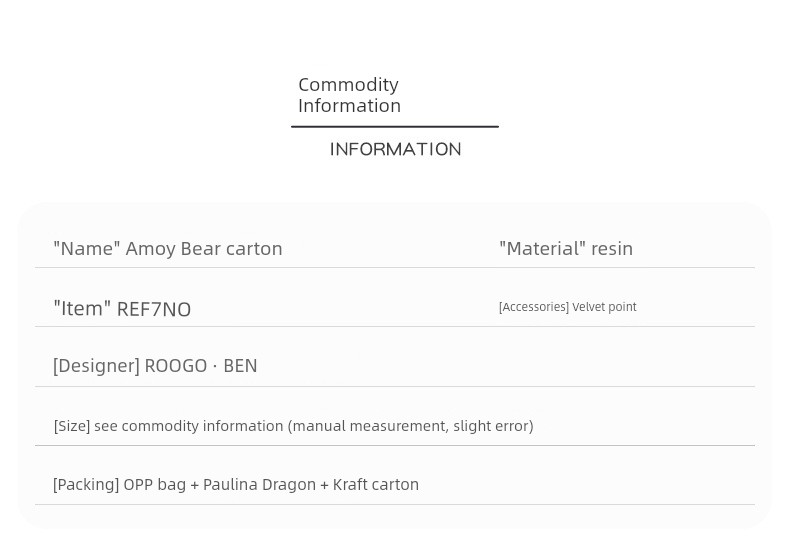Click the BEN designer name
Viewport: 790px width, 552px height.
point(240,366)
